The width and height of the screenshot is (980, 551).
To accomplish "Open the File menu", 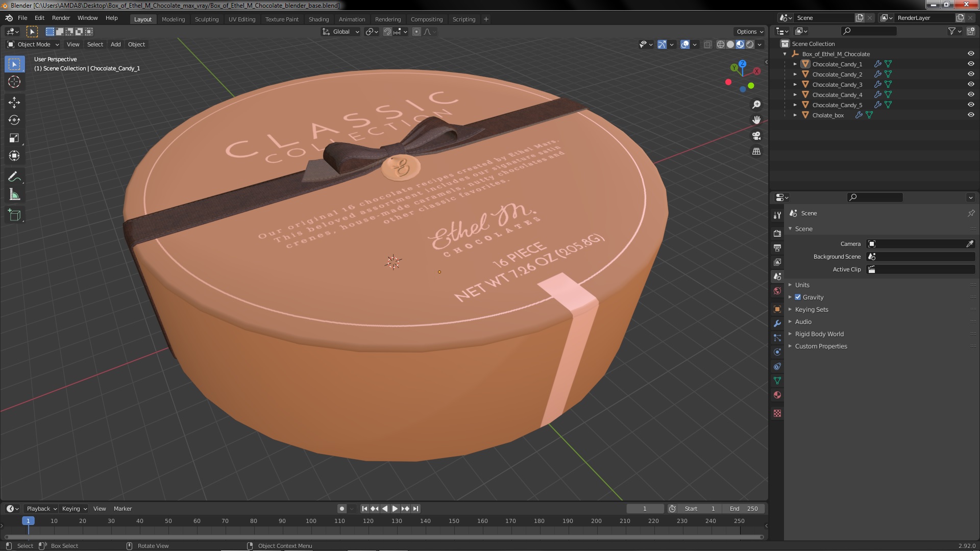I will point(22,18).
